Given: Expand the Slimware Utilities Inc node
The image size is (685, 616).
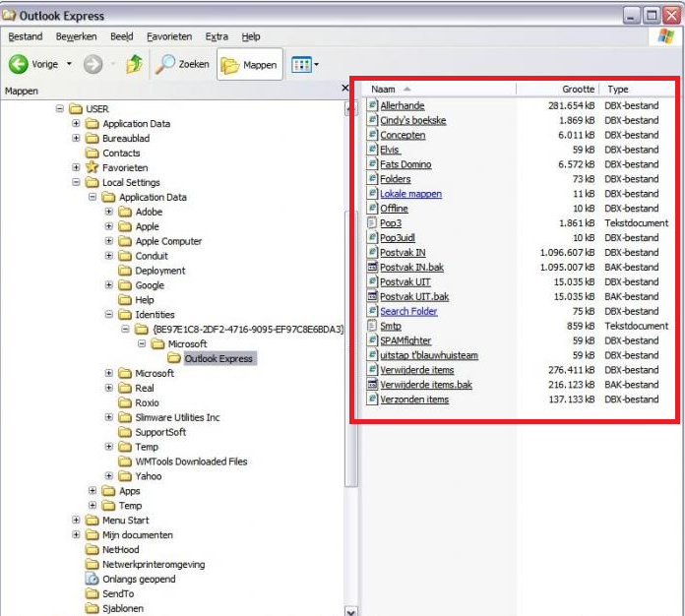Looking at the screenshot, I should tap(109, 417).
